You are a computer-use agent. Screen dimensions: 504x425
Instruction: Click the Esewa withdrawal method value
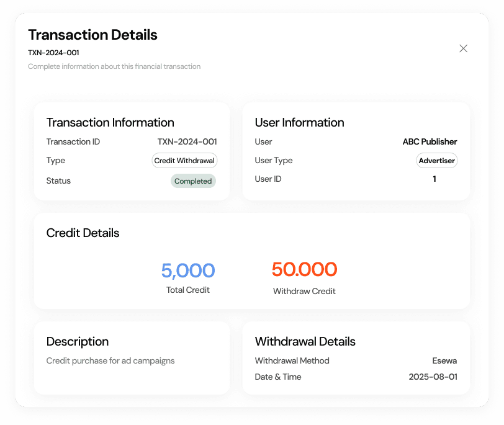coord(444,360)
